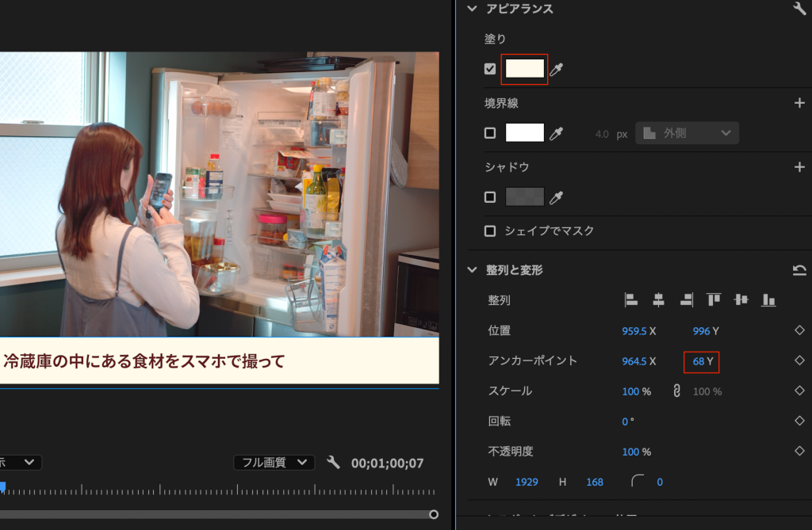Image resolution: width=812 pixels, height=530 pixels.
Task: Align left using the first 整列 icon
Action: [631, 299]
